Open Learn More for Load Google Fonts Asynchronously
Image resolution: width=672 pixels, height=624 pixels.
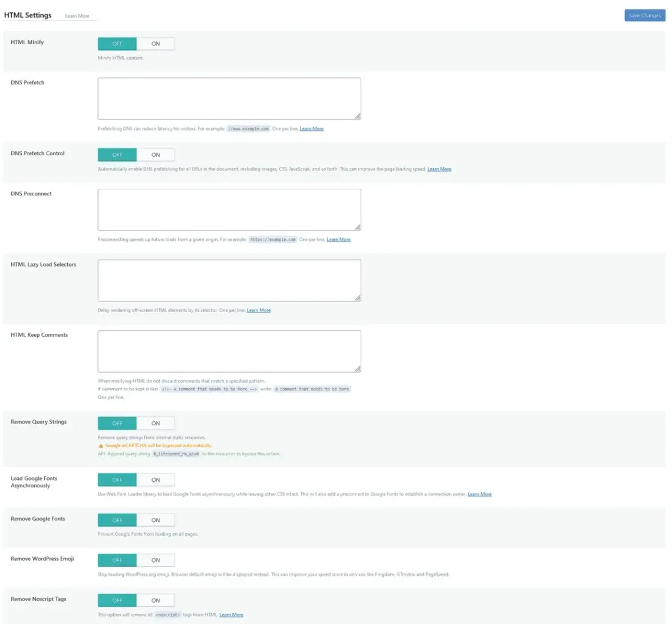point(479,494)
